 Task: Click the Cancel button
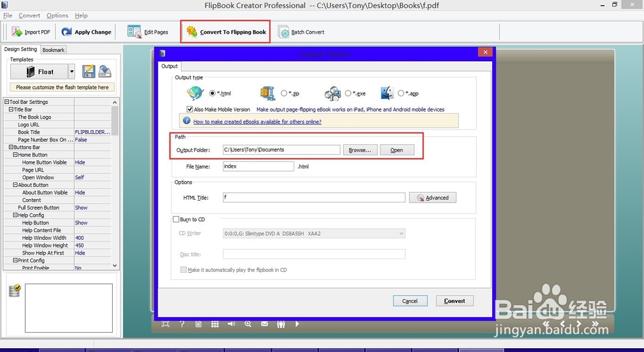coord(410,301)
